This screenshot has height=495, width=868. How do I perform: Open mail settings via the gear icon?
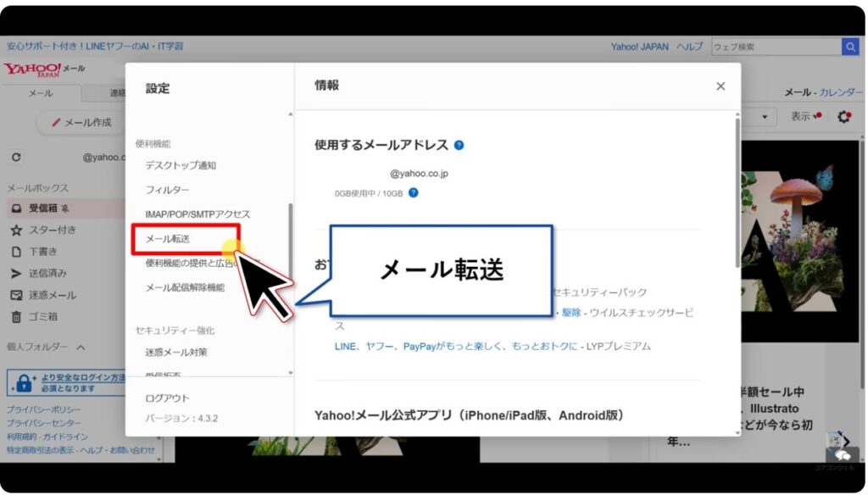point(843,117)
